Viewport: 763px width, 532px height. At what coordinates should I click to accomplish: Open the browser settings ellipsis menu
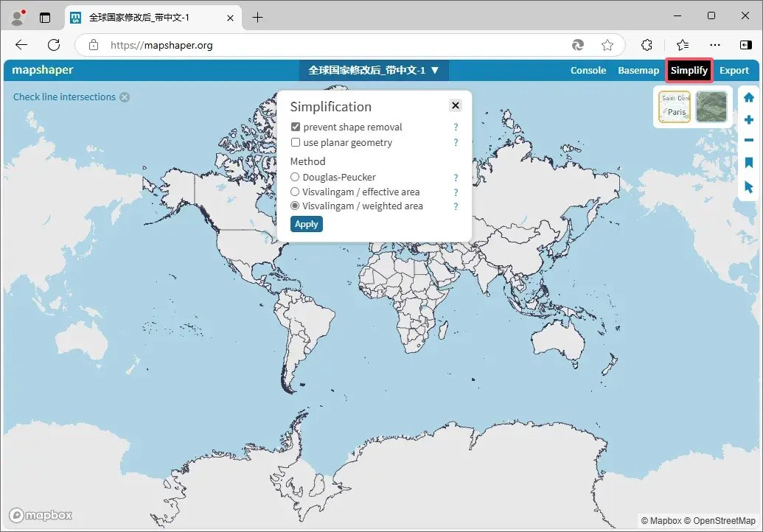coord(715,45)
